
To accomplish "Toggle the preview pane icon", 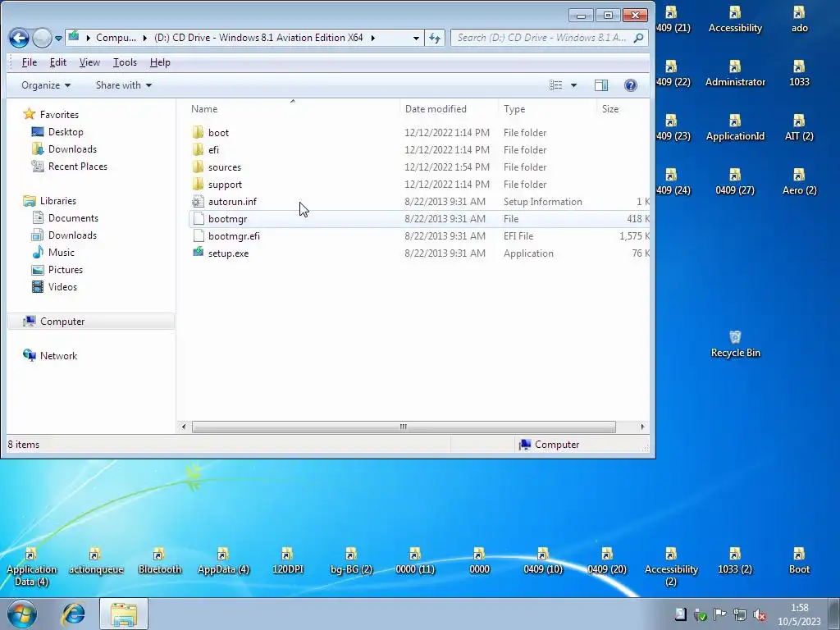I will coord(601,85).
